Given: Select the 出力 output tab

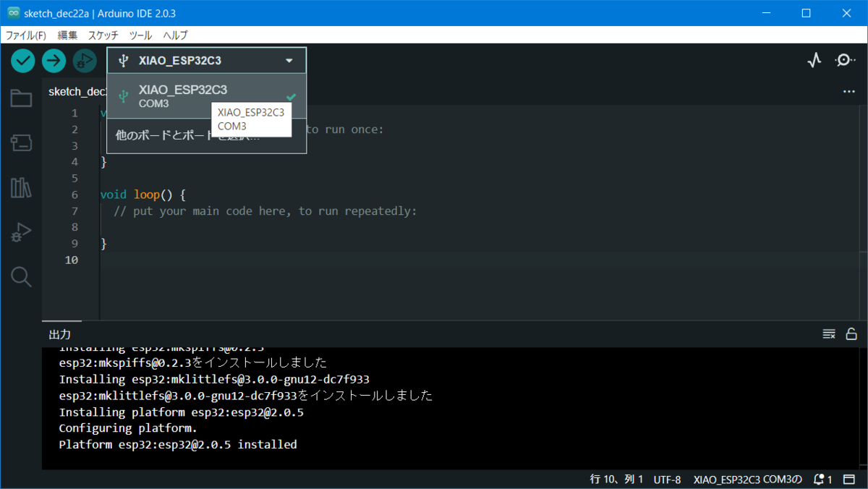Looking at the screenshot, I should coord(60,334).
